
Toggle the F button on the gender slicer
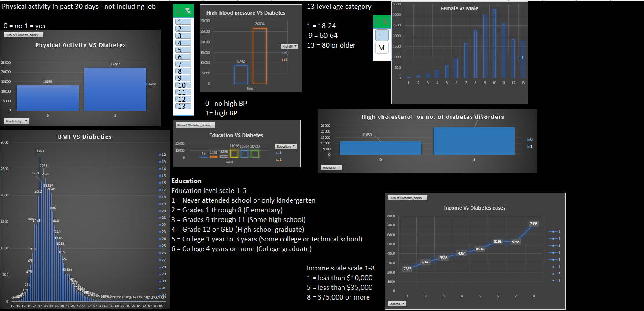[381, 35]
